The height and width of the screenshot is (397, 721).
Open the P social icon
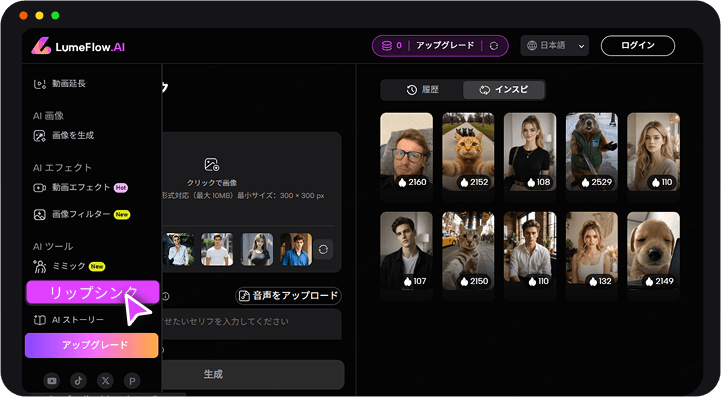(132, 381)
